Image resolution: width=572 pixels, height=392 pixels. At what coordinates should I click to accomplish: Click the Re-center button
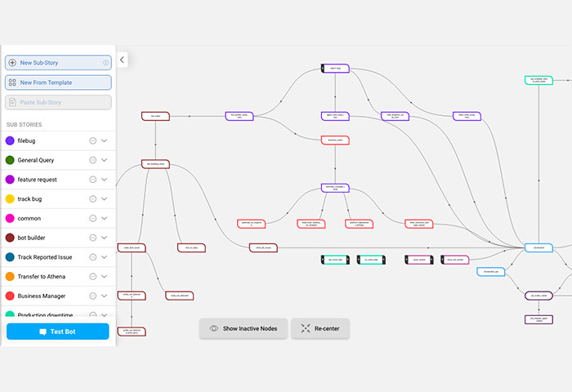click(320, 328)
